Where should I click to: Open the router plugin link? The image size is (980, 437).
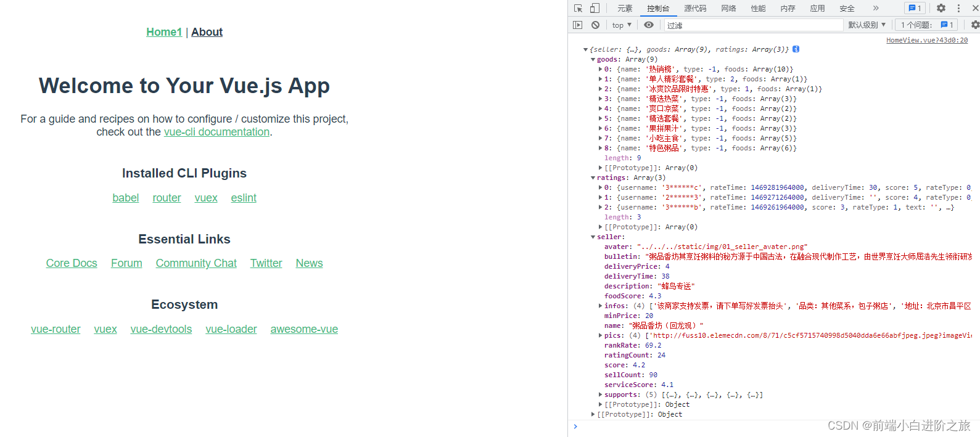click(x=167, y=198)
